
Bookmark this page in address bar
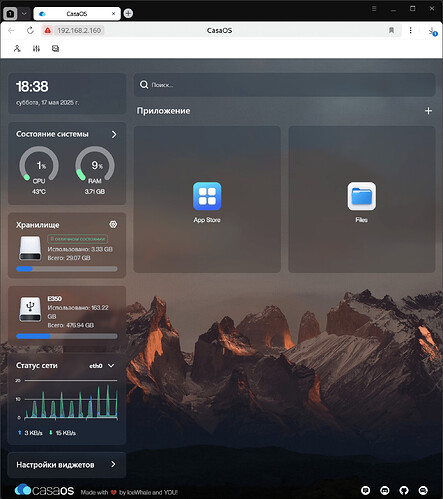pos(391,30)
